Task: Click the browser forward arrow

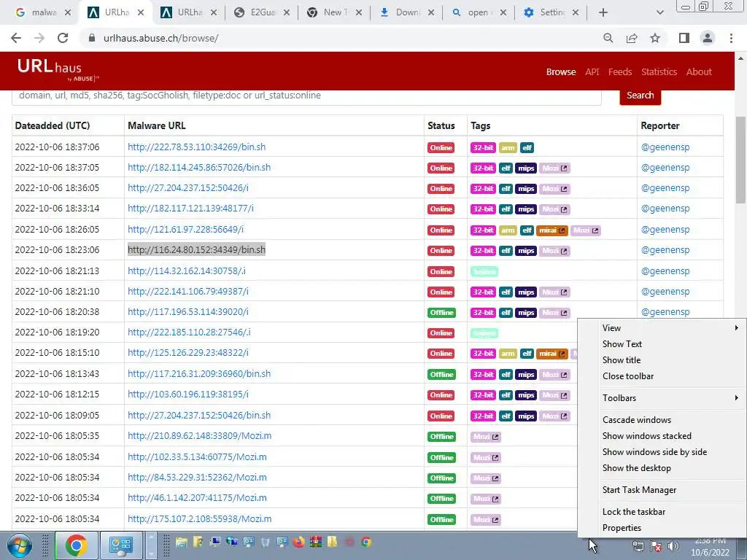Action: click(39, 38)
